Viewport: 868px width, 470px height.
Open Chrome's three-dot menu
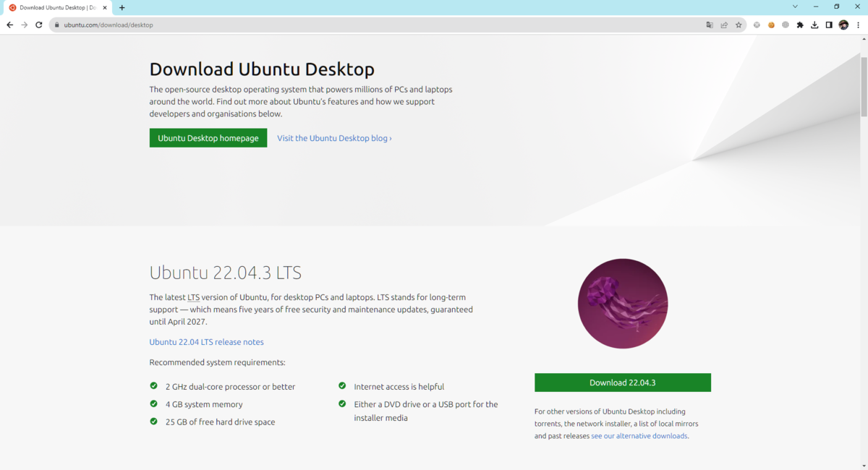tap(858, 25)
